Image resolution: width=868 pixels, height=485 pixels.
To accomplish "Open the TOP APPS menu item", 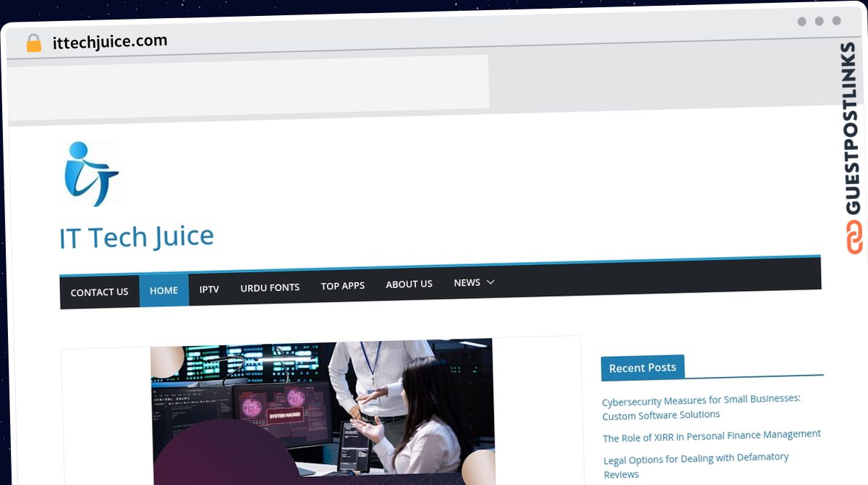I will (x=343, y=286).
